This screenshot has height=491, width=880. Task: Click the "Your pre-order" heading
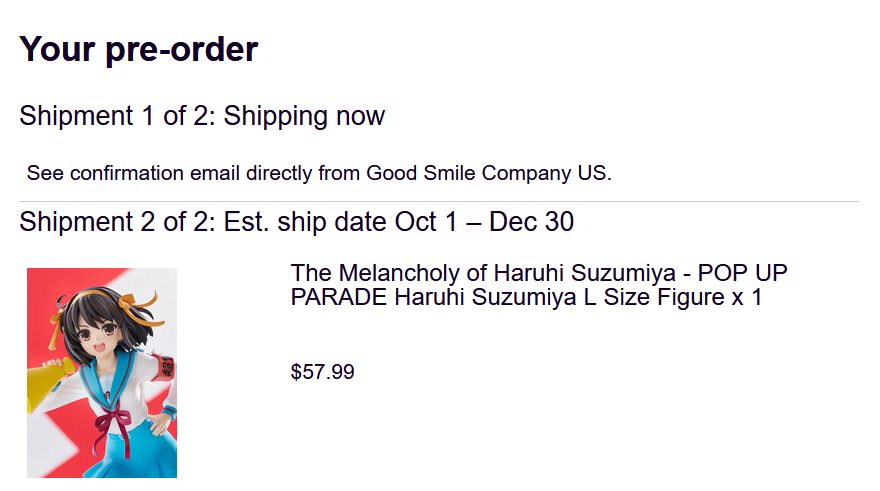click(x=138, y=48)
